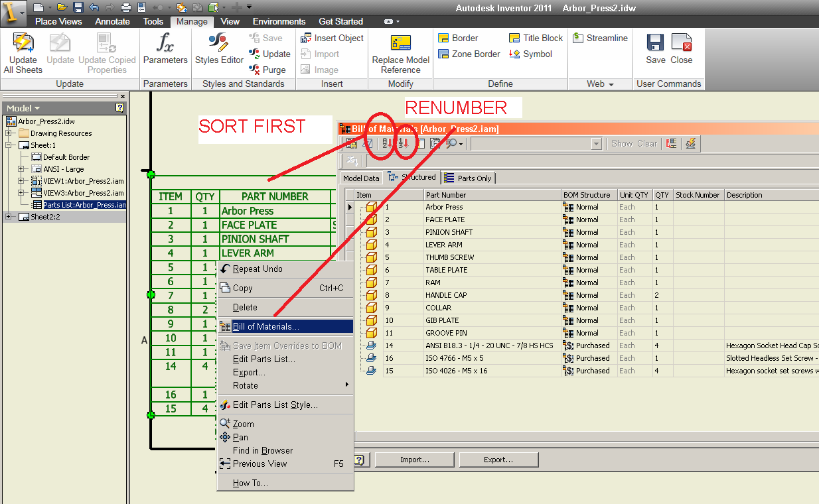
Task: Click the browser help question-mark icon
Action: [x=119, y=107]
